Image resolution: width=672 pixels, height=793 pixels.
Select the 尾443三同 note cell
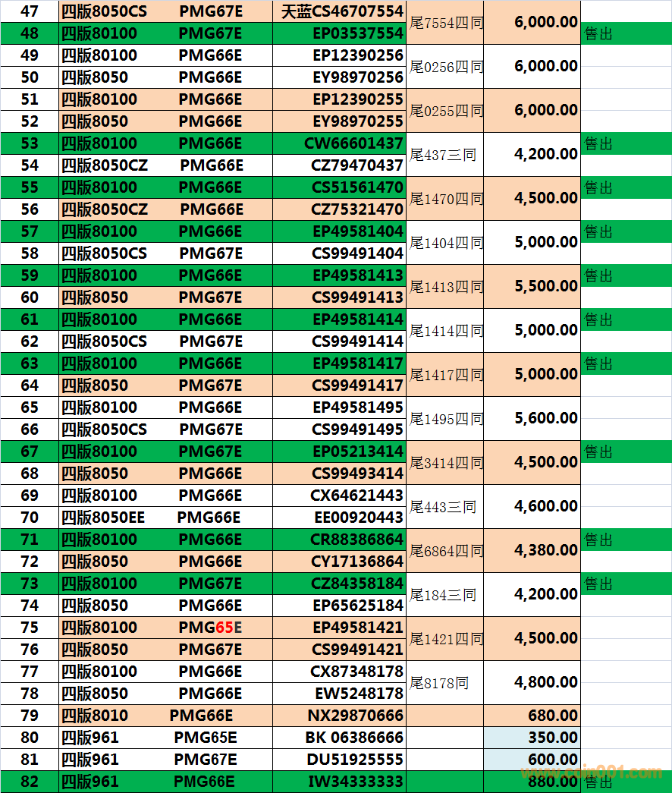444,507
